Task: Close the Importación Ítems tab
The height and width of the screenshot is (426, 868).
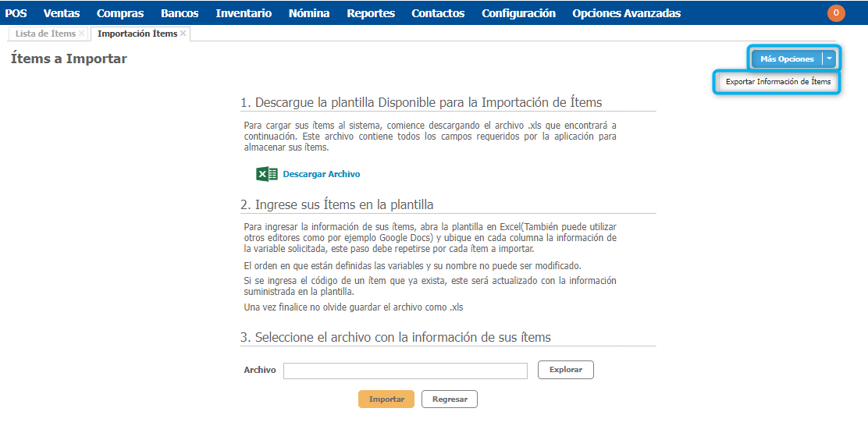Action: click(183, 34)
